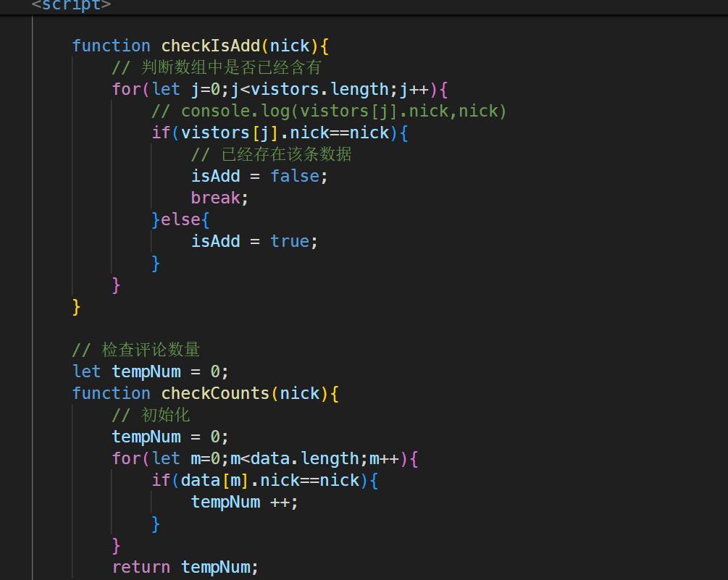Image resolution: width=728 pixels, height=580 pixels.
Task: Click the tempNum ++ increment statement
Action: pyautogui.click(x=244, y=502)
